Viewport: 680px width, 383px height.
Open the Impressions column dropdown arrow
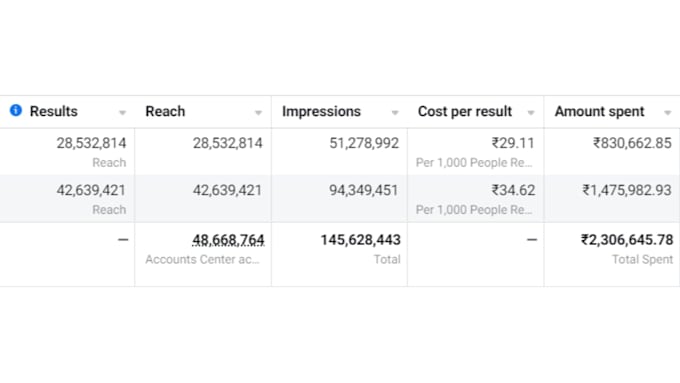[395, 113]
